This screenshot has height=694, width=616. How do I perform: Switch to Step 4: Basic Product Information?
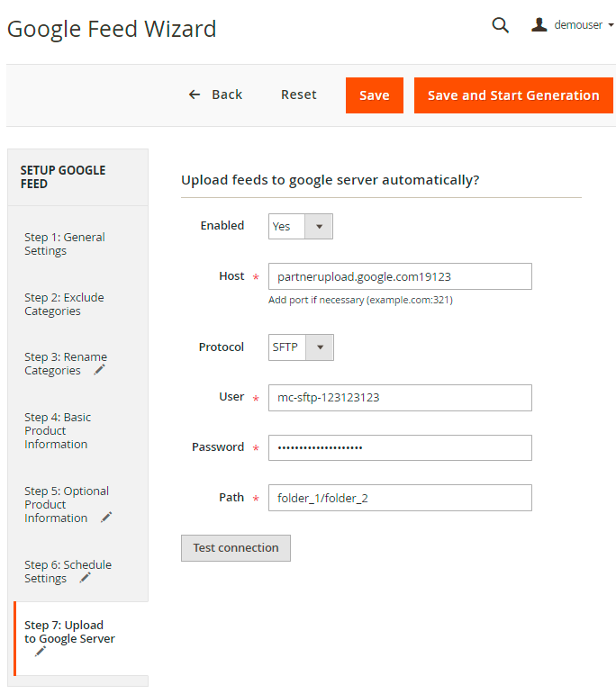coord(58,430)
